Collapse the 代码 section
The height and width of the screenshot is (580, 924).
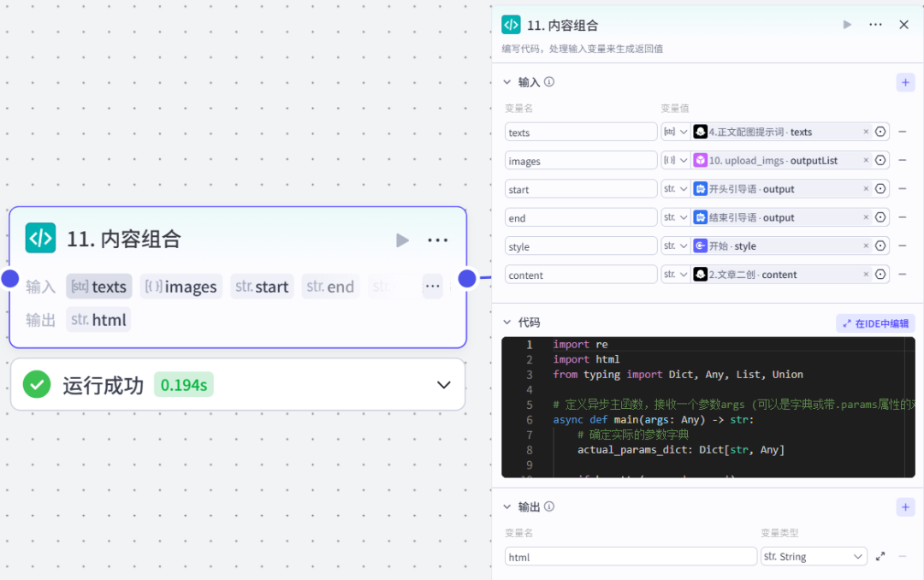pos(507,323)
